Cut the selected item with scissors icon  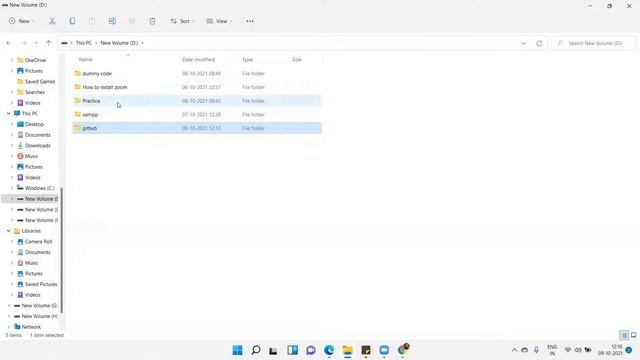click(x=52, y=21)
